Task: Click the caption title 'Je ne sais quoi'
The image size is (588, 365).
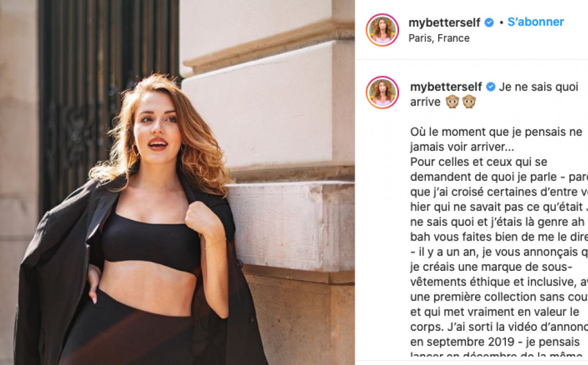Action: (538, 87)
